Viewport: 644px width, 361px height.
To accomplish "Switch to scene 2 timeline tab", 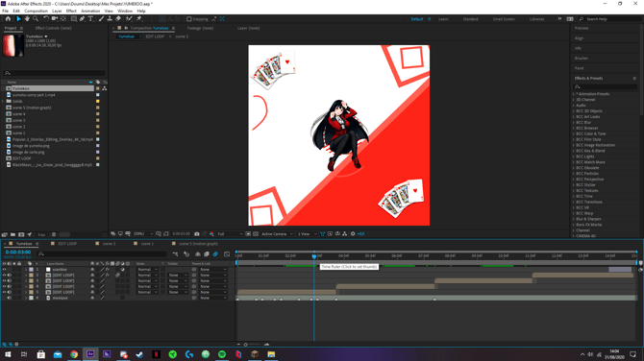I will (109, 244).
